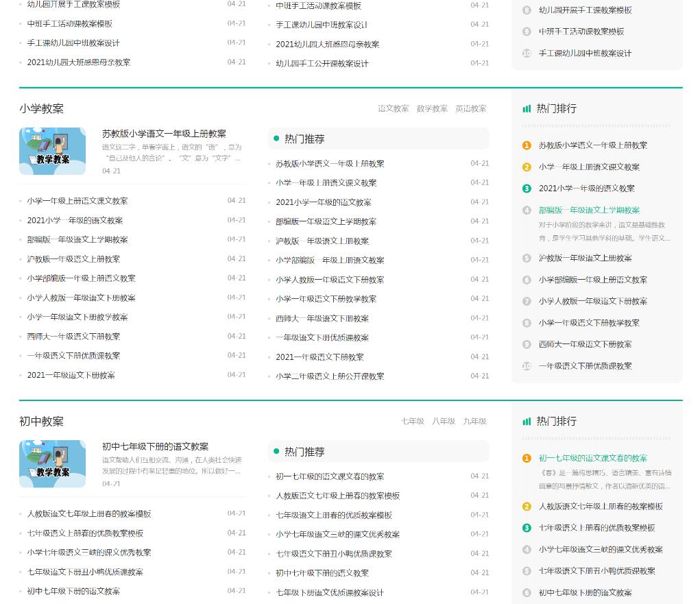
Task: Click the green dot beside 小学 section's 热门推荐
Action: tap(276, 139)
